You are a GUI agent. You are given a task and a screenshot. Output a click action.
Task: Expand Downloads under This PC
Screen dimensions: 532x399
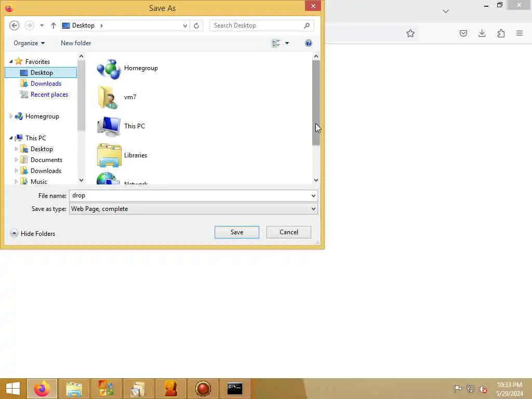click(16, 170)
